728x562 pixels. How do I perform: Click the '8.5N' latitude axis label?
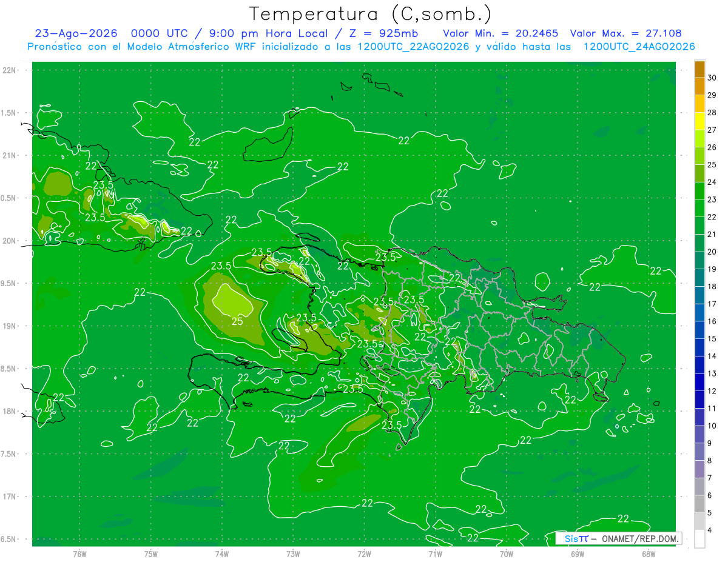[x=9, y=369]
